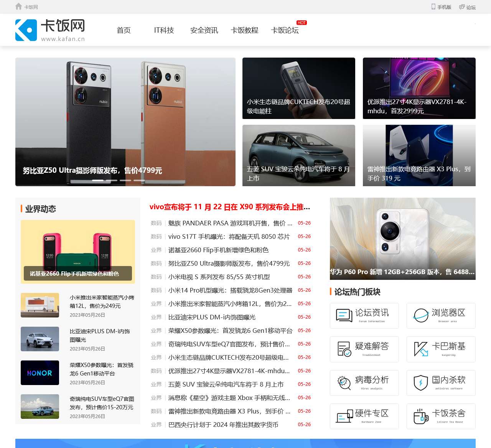The height and width of the screenshot is (448, 491).
Task: Open the 卡巴斯基 Kaspersky section icon
Action: pos(421,349)
